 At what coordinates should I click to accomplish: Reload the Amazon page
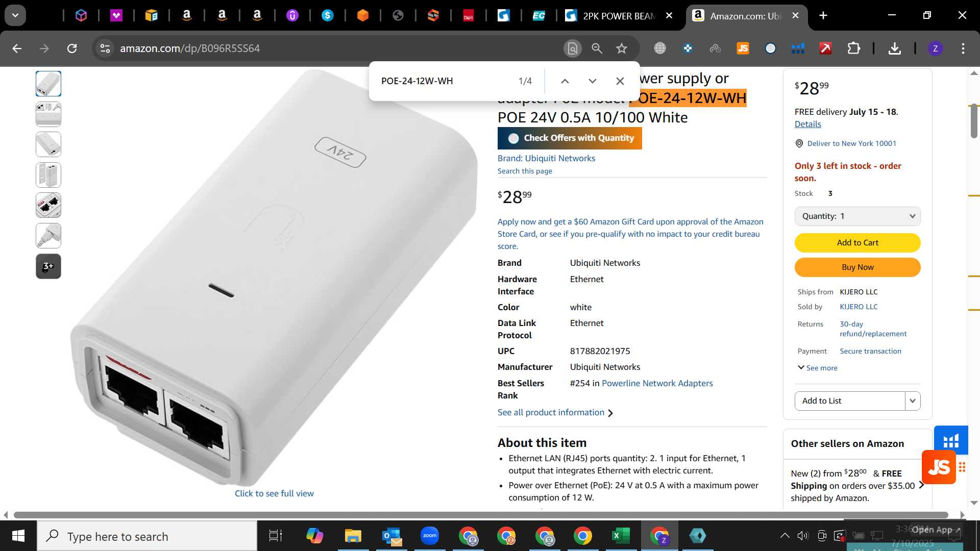(72, 48)
